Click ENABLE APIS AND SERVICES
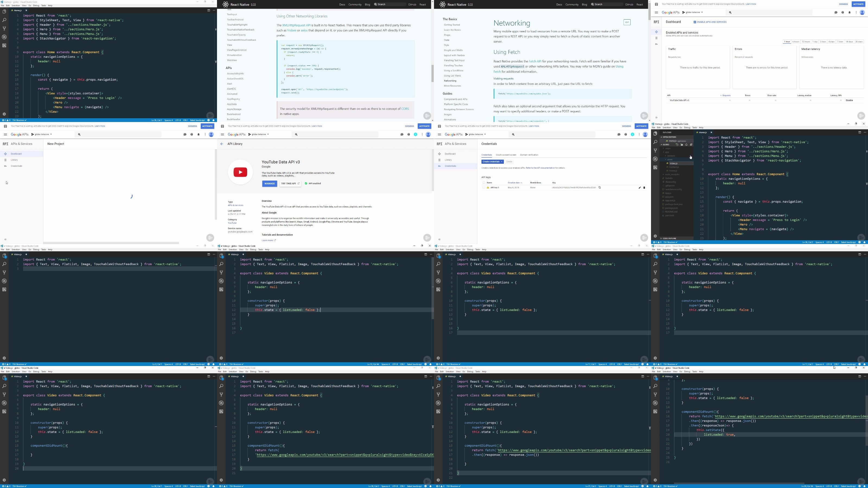Screen dimensions: 868x488 (710, 22)
